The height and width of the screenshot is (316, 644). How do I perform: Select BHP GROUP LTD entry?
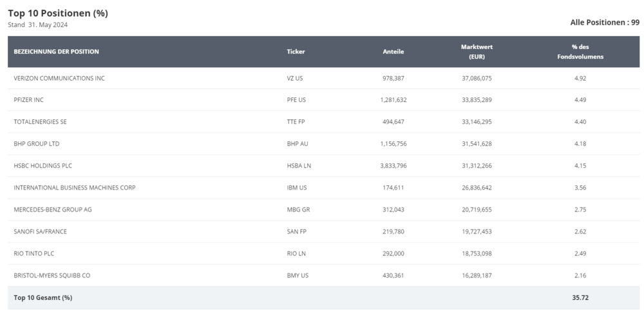[x=37, y=144]
